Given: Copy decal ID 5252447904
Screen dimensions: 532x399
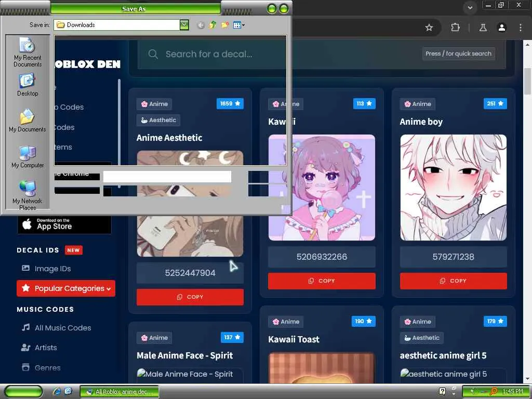Looking at the screenshot, I should coord(190,297).
